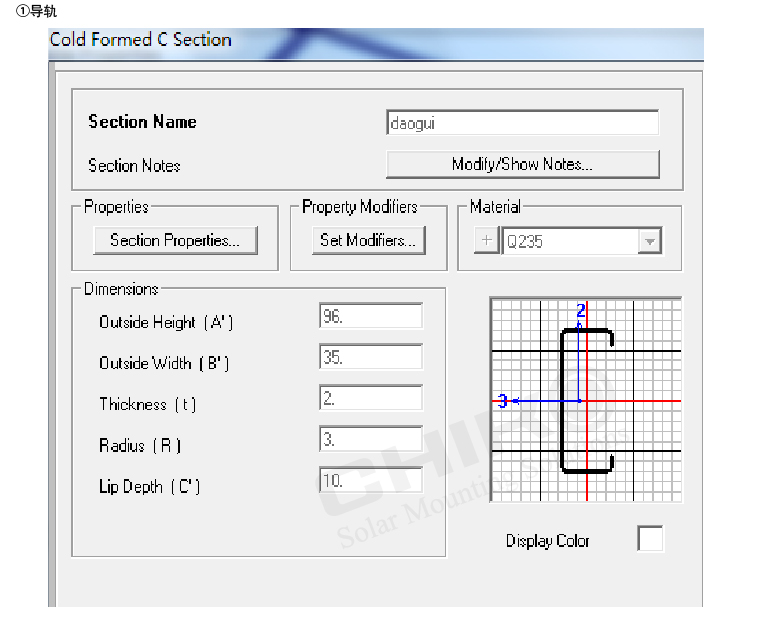Viewport: 759px width, 618px height.
Task: Click the Section Name label
Action: pyautogui.click(x=142, y=122)
